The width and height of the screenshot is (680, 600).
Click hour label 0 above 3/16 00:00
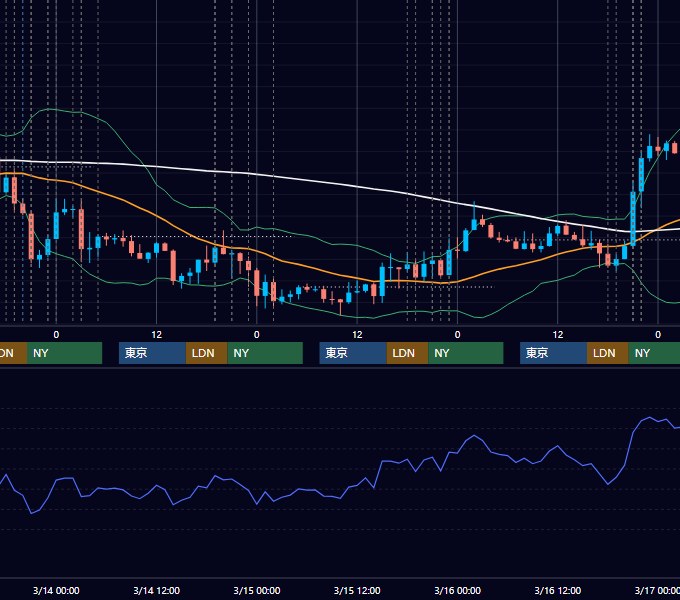pyautogui.click(x=458, y=335)
